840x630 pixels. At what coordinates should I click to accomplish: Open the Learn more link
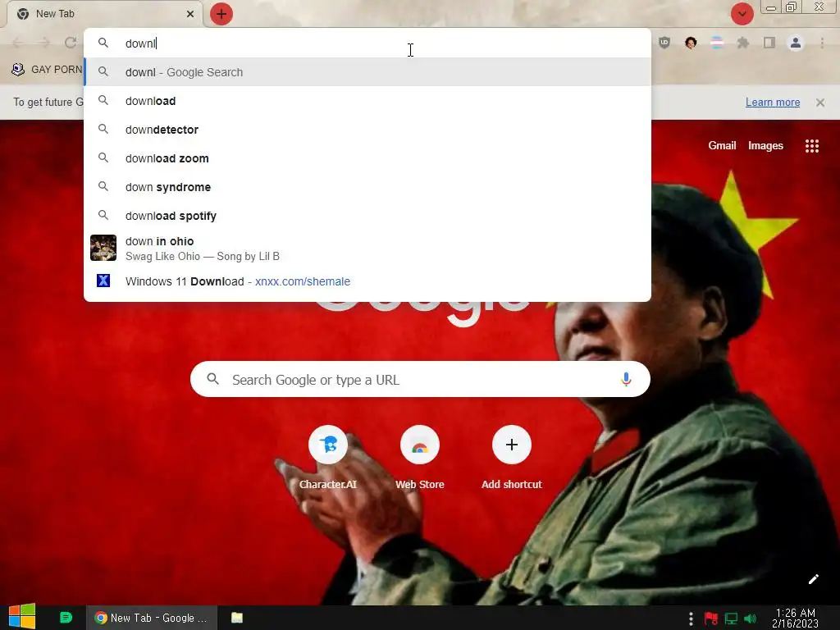773,103
